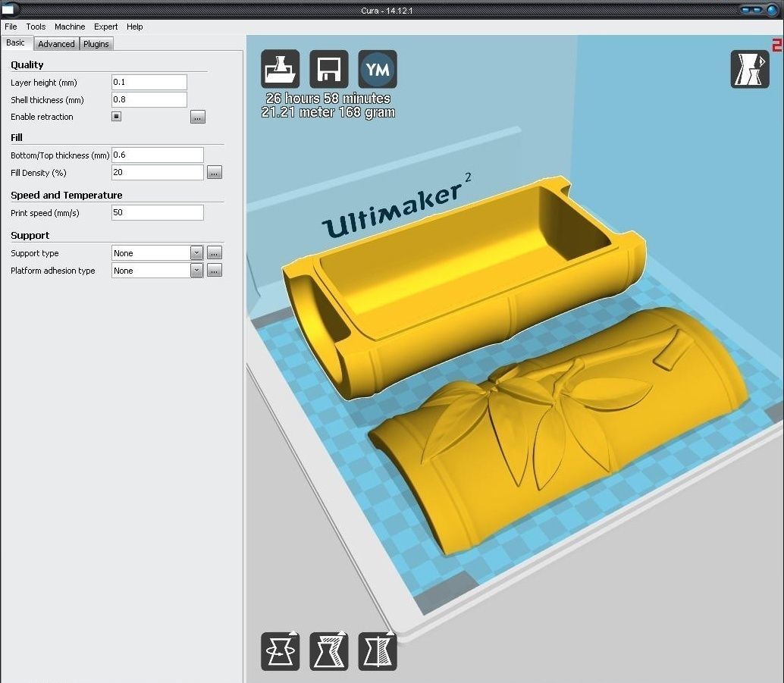
Task: Click the 'Quality' section heading
Action: (27, 64)
